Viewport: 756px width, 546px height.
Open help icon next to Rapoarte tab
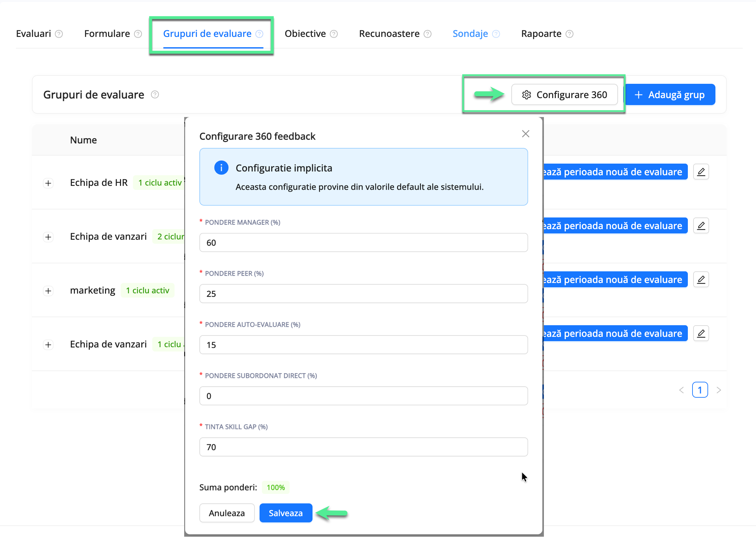tap(570, 34)
